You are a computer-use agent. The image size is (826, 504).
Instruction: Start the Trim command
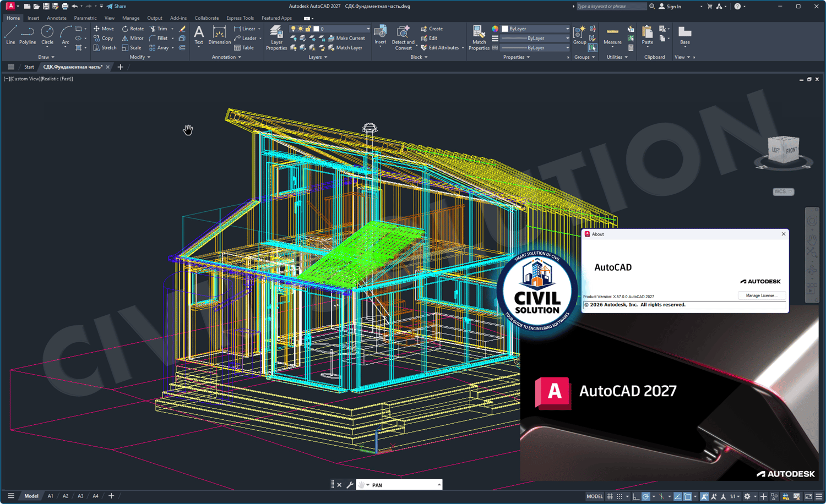coord(159,29)
